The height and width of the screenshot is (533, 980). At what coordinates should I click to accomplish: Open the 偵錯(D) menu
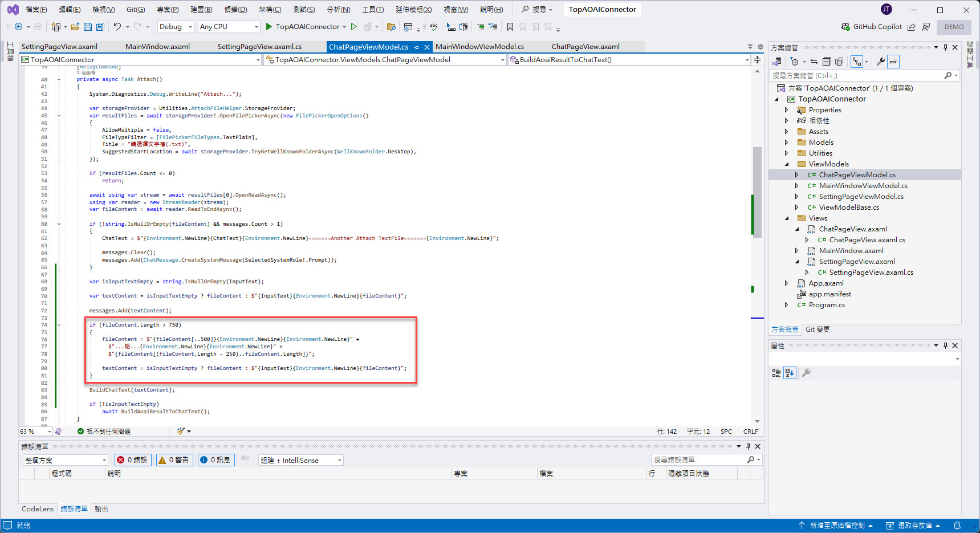tap(235, 10)
